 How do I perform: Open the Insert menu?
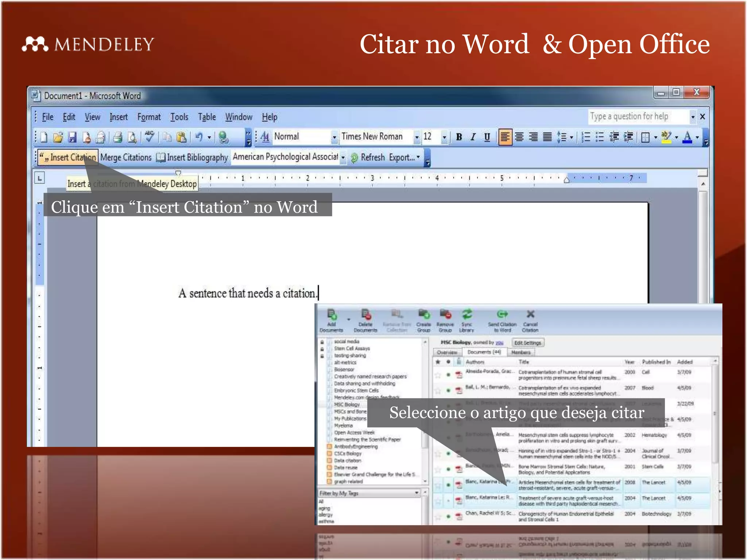pos(119,117)
